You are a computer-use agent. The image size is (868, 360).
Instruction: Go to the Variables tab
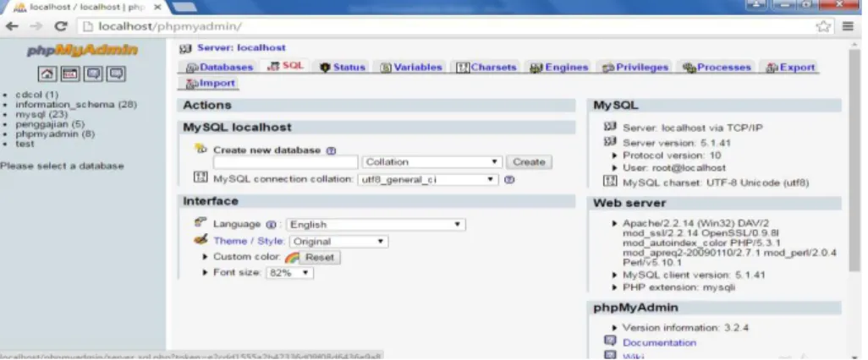click(411, 68)
